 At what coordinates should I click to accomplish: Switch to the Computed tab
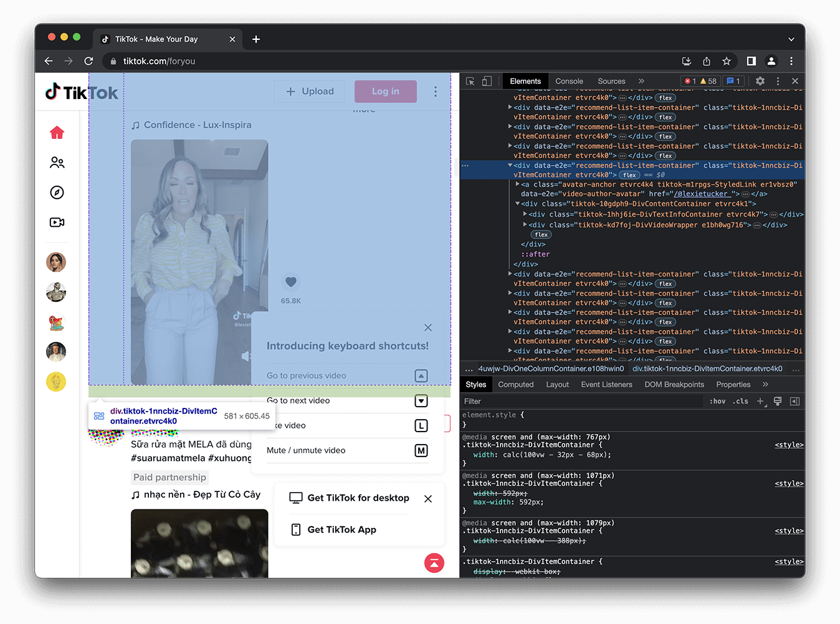[516, 385]
